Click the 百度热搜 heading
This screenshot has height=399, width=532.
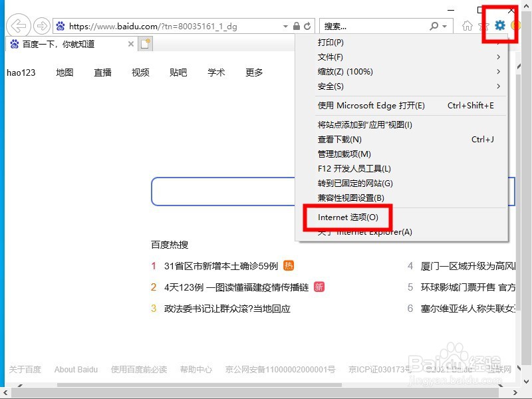click(170, 245)
